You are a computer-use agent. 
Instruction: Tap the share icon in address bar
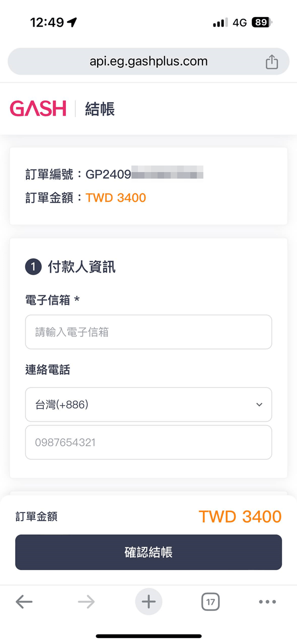(271, 62)
